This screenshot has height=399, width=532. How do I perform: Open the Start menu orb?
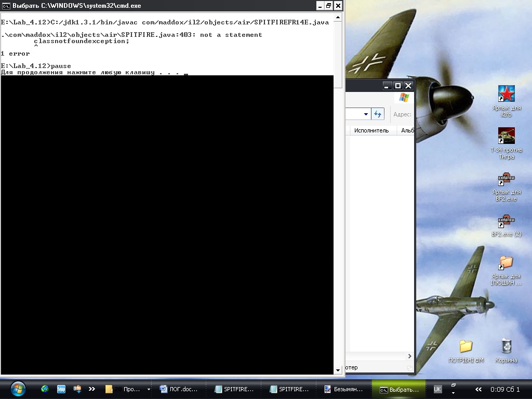point(18,389)
